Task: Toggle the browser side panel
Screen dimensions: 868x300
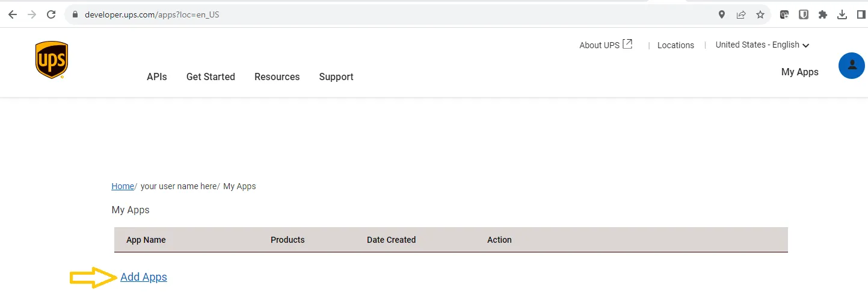Action: (x=861, y=14)
